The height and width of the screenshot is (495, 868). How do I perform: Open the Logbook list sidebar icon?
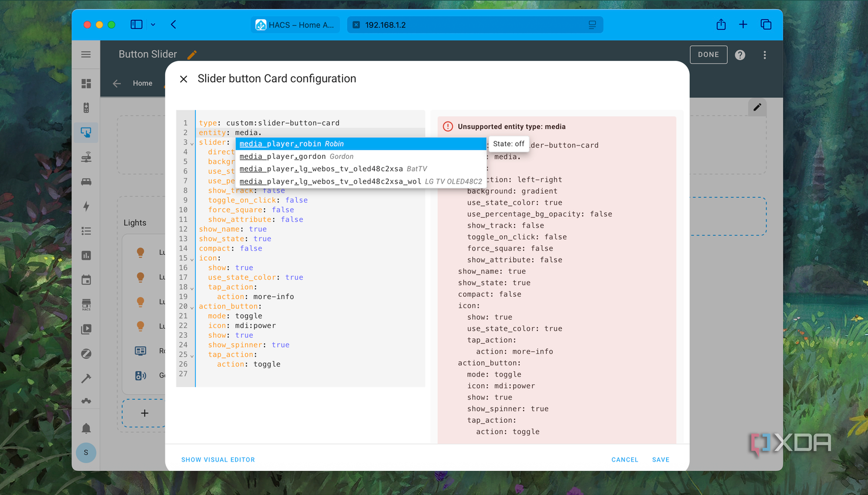tap(86, 231)
